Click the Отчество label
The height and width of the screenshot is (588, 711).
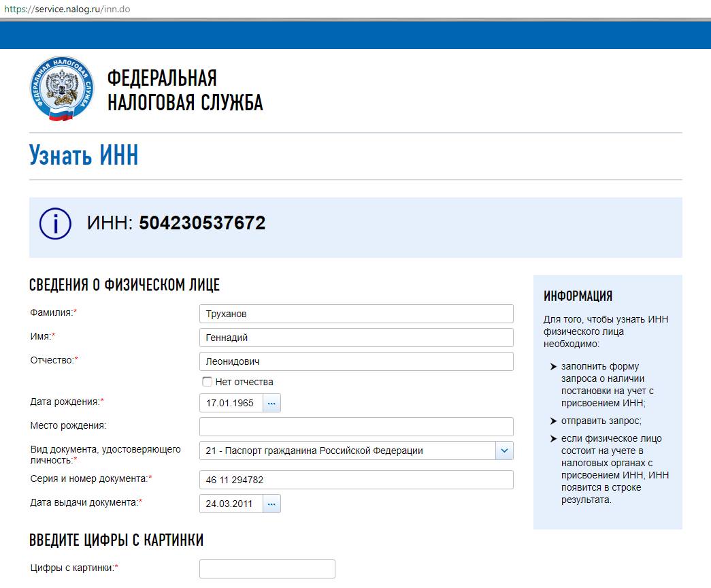point(54,360)
